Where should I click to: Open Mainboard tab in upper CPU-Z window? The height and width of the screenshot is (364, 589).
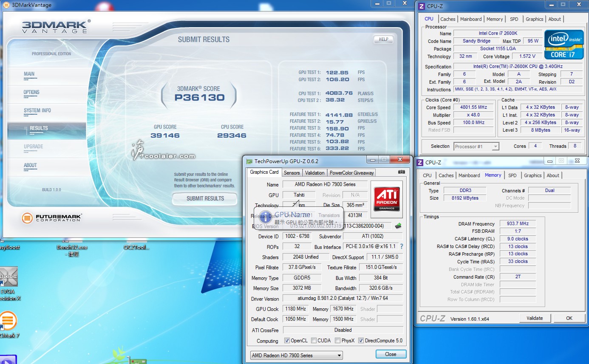pos(471,19)
